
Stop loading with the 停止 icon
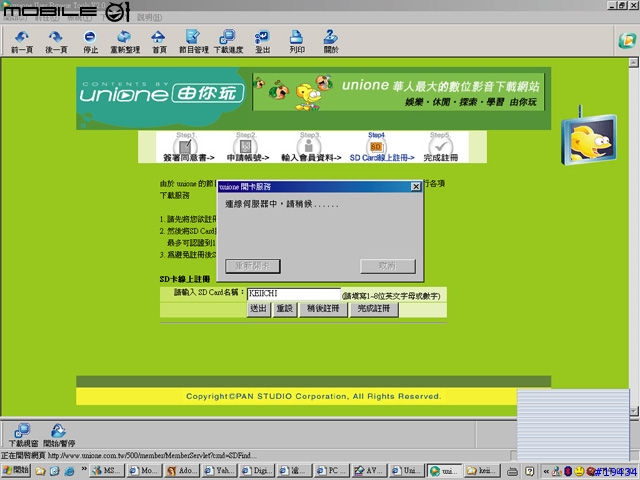pos(90,41)
